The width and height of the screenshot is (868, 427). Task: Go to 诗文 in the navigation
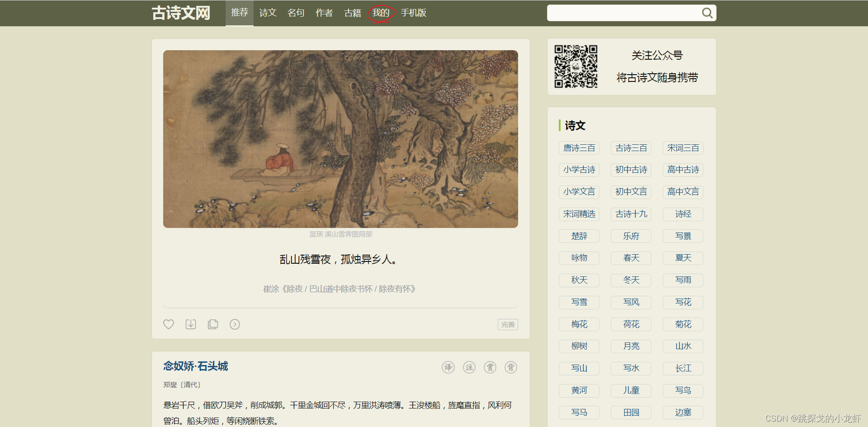(x=268, y=13)
